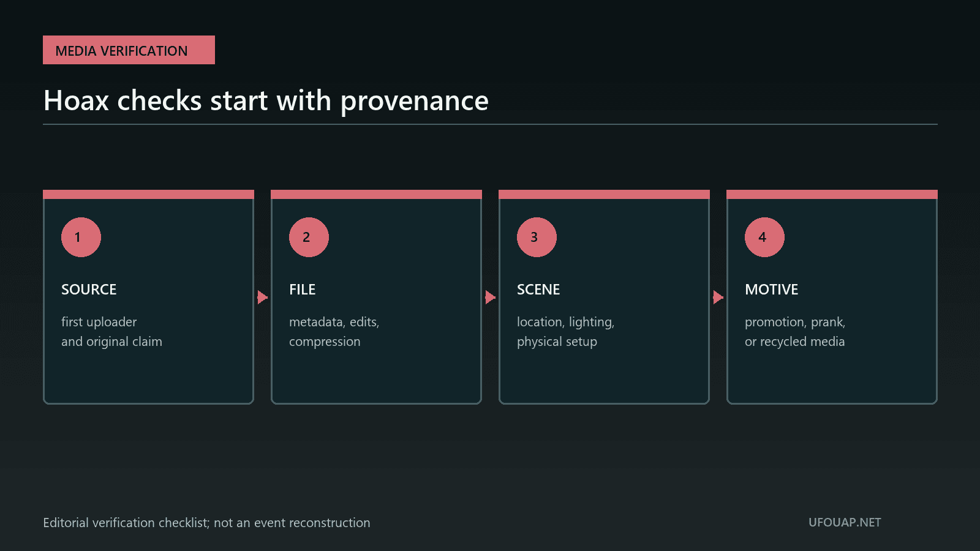
Task: Click the step 2 numbered circle
Action: tap(309, 237)
